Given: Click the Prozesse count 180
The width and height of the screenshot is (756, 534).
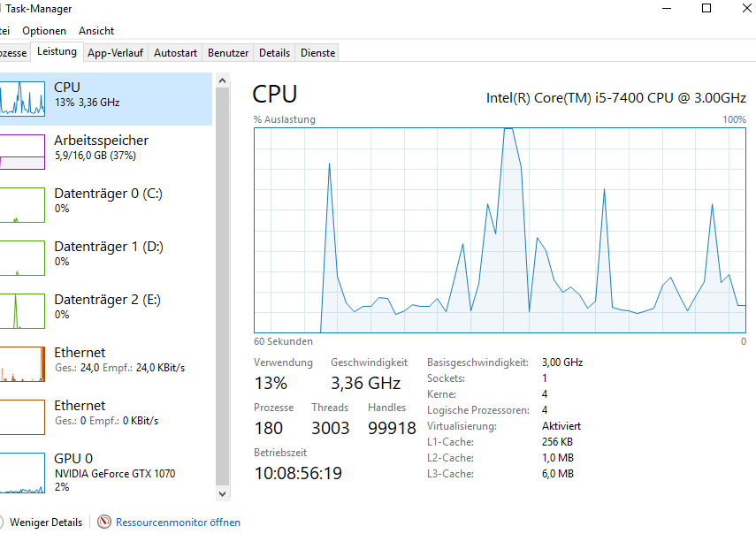Looking at the screenshot, I should tap(269, 428).
